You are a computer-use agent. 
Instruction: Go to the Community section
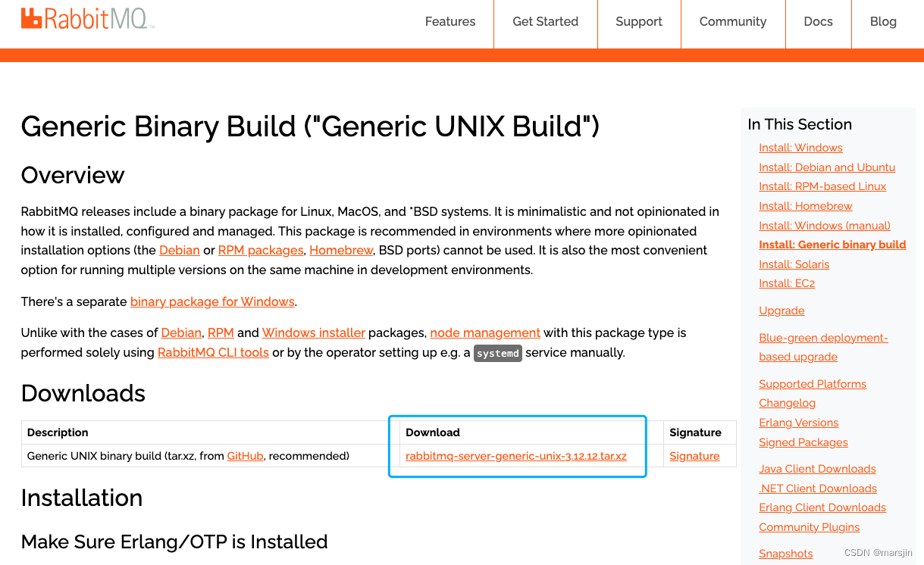click(732, 21)
